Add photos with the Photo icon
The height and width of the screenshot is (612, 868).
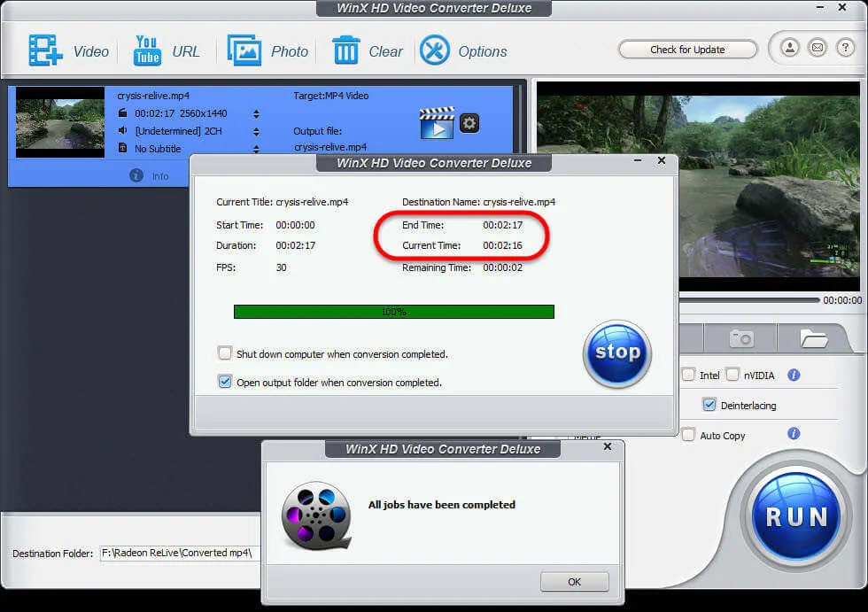pos(244,50)
